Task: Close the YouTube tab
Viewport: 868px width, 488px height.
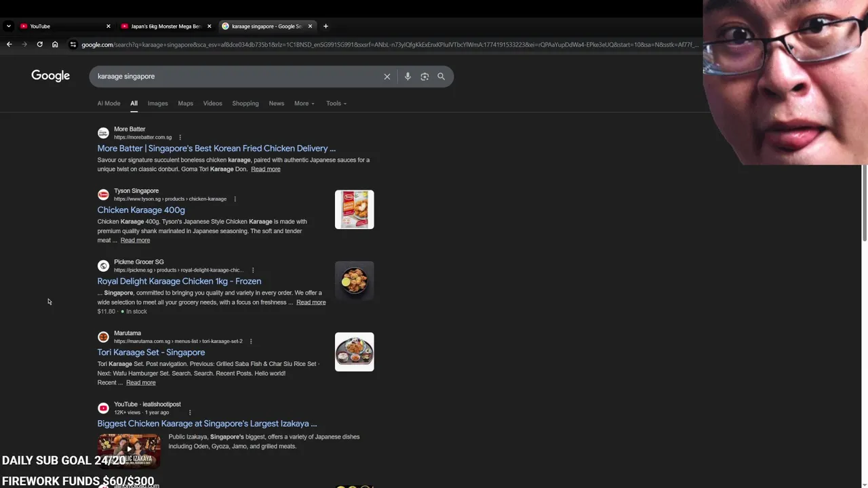Action: click(x=108, y=26)
